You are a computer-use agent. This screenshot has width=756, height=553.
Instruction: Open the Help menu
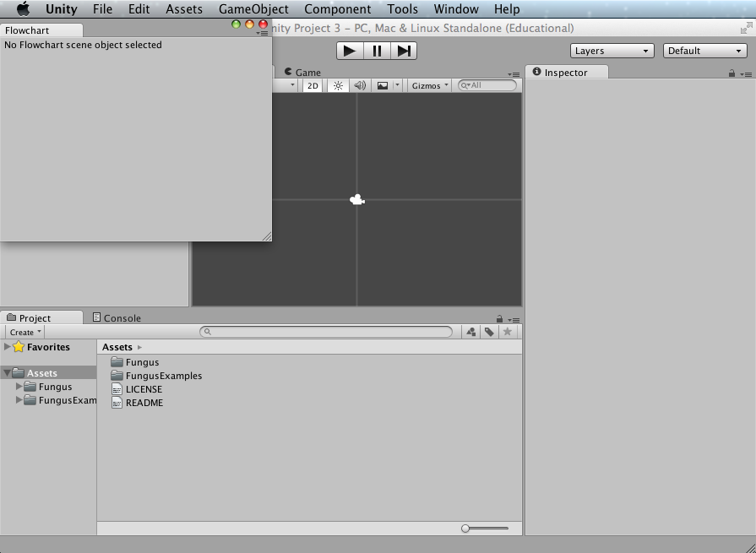507,9
